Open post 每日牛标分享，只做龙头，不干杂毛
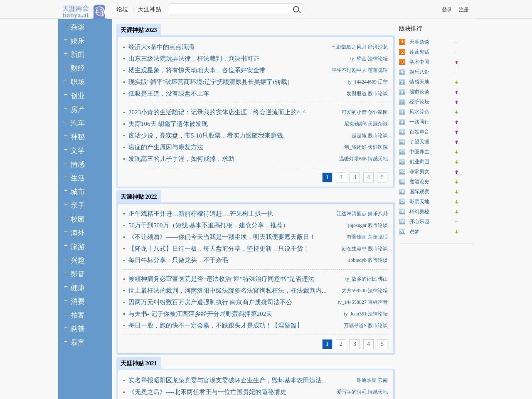Image resolution: width=532 pixels, height=399 pixels. [178, 260]
